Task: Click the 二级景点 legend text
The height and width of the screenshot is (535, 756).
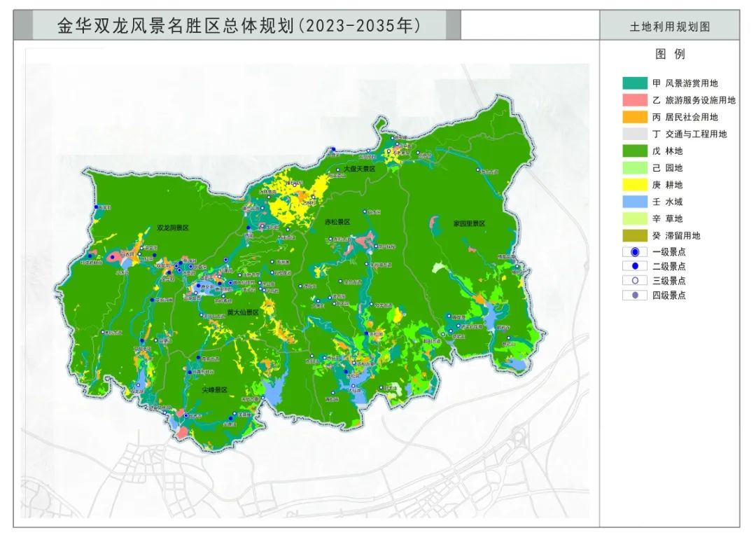Action: 669,266
